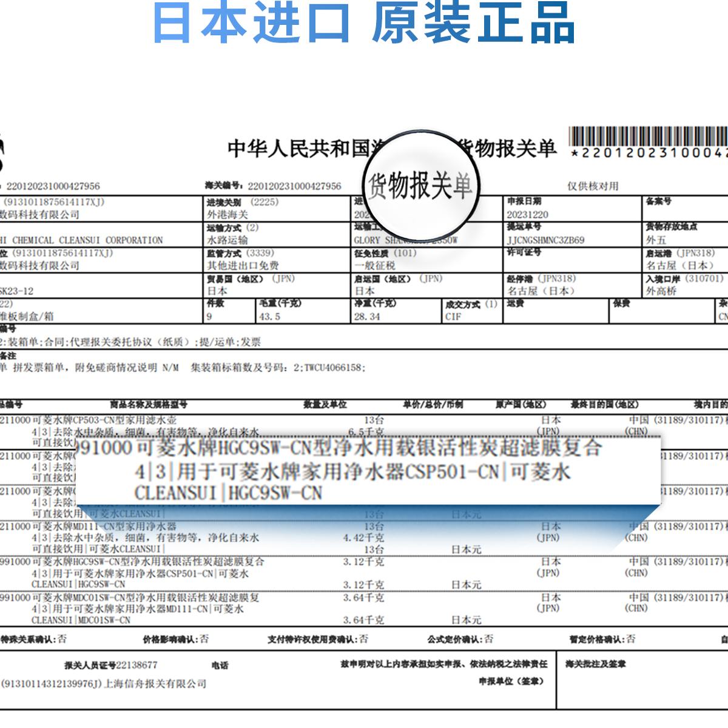
Task: Click the 贸易国(地区) (JPN) label
Action: 251,278
